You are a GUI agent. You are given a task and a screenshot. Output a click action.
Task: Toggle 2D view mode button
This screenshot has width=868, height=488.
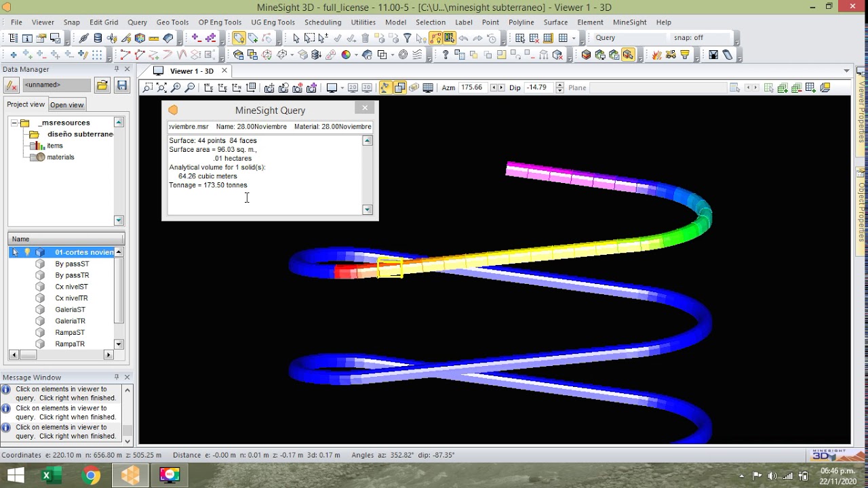(353, 87)
